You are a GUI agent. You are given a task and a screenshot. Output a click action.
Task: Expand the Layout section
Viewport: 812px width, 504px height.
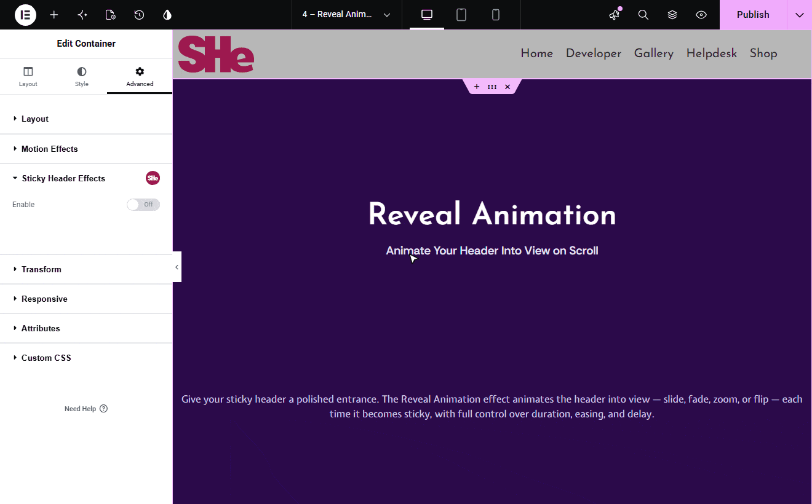(86, 119)
